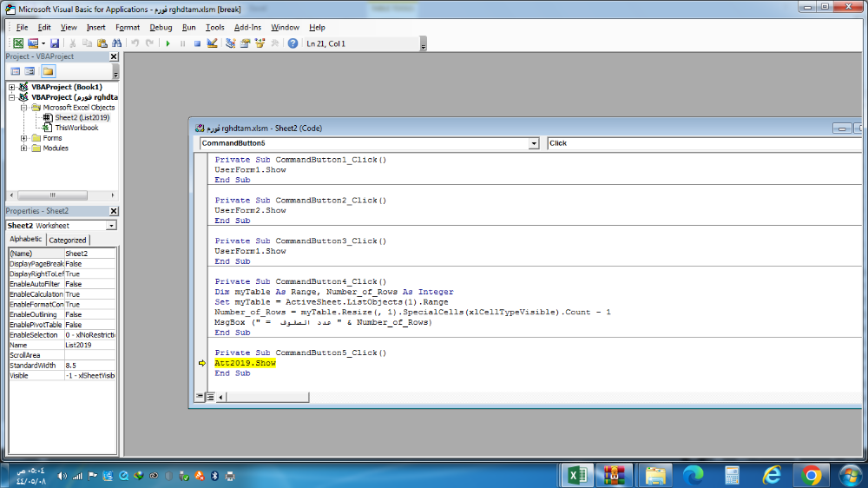Image resolution: width=868 pixels, height=488 pixels.
Task: Click the Full Module View button
Action: [x=210, y=397]
